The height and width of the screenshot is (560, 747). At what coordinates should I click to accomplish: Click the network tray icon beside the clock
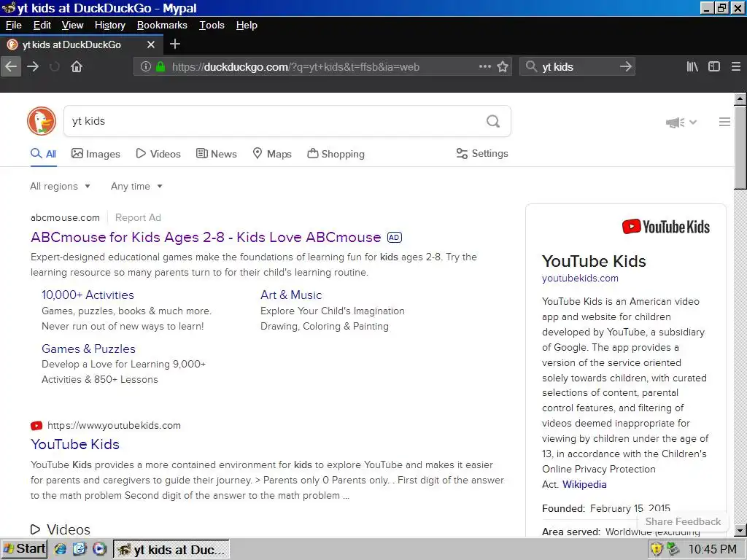(x=673, y=550)
